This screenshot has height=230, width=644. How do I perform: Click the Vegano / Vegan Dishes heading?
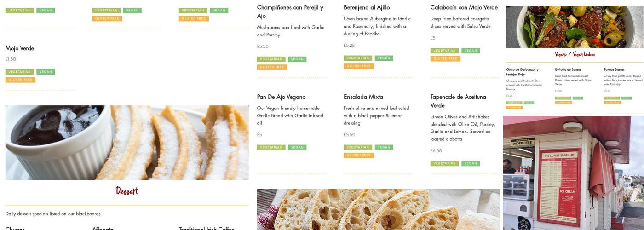[x=575, y=54]
